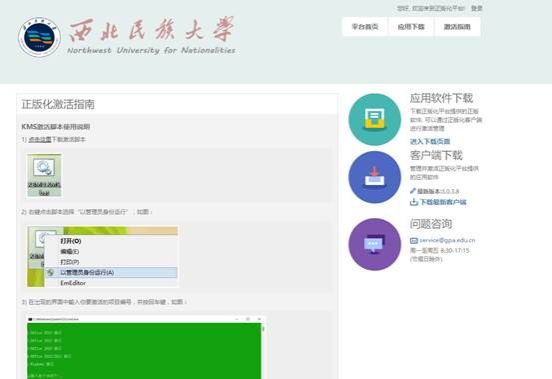Open the 应用下载 navigation tab
Screen dimensions: 552x379
tap(411, 27)
